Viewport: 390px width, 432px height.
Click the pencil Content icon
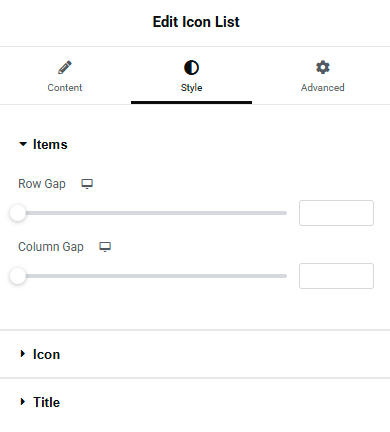(65, 67)
